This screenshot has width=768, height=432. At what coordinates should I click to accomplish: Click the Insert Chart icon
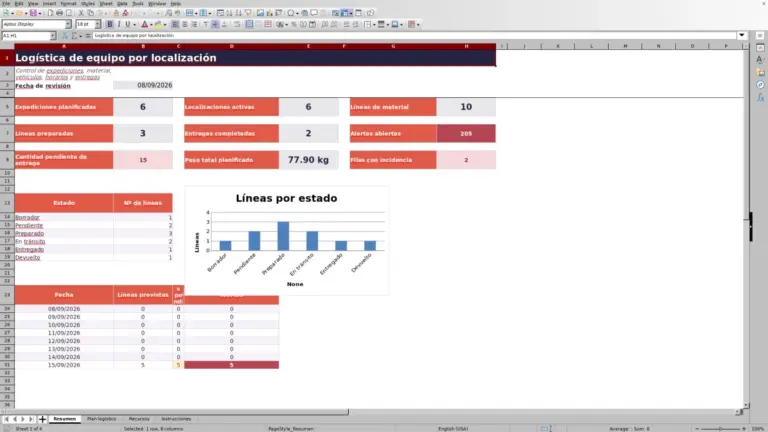tap(269, 13)
